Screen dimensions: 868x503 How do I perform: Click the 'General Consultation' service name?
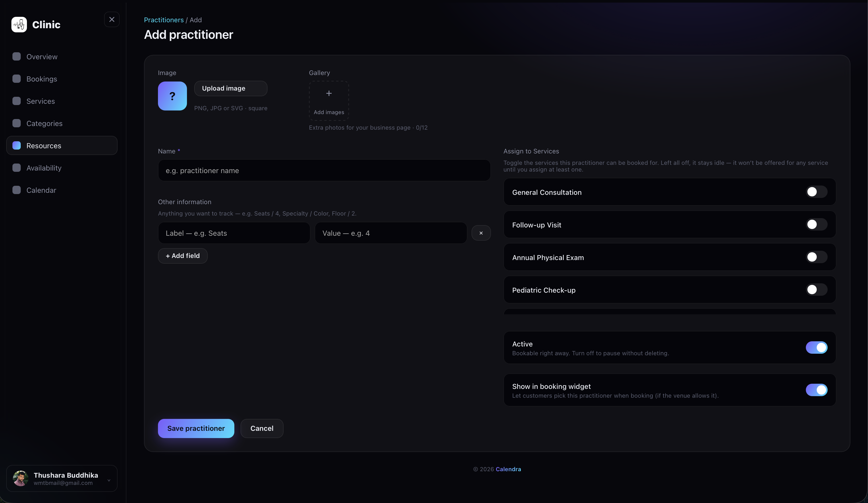coord(547,193)
